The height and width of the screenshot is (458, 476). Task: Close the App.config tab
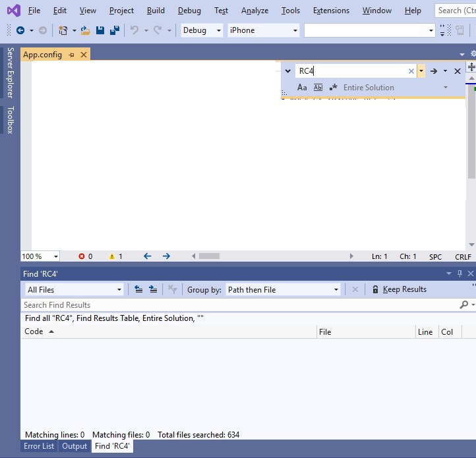pyautogui.click(x=84, y=55)
